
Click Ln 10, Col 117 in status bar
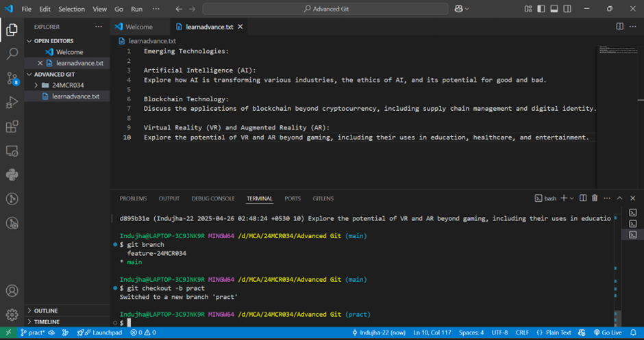(432, 332)
